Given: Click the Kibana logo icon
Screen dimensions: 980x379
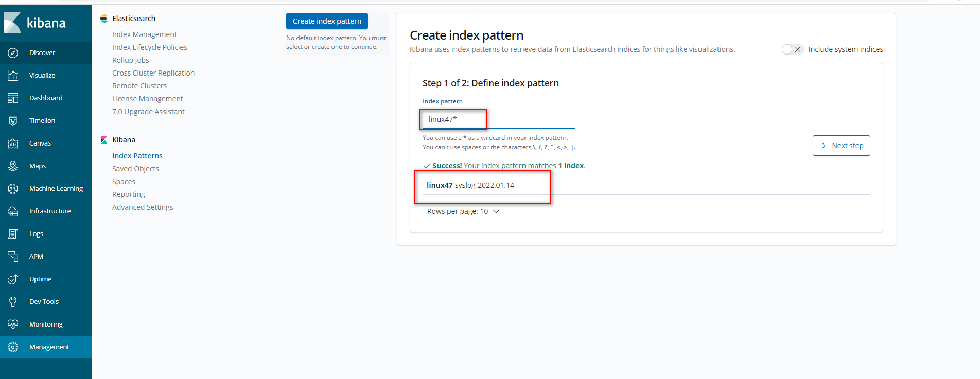Looking at the screenshot, I should click(12, 23).
